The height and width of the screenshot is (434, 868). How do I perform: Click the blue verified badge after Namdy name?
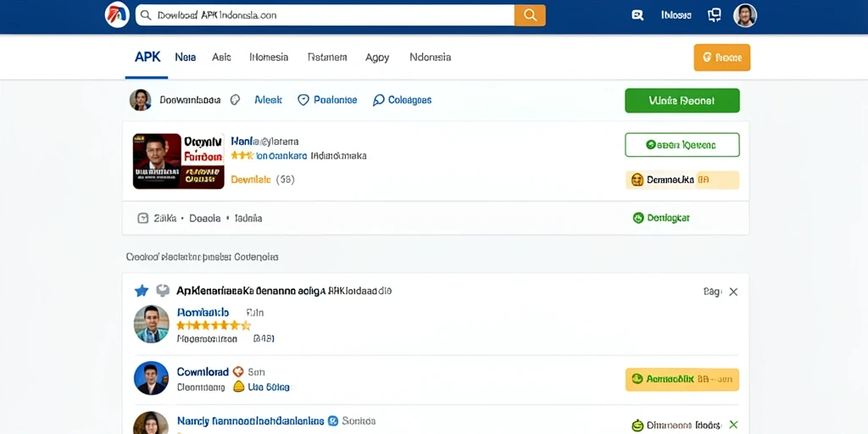coord(332,421)
